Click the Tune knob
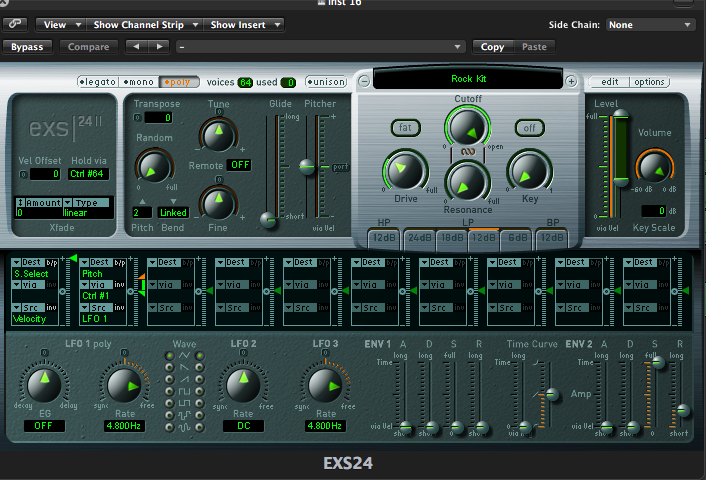706x480 pixels. tap(218, 134)
